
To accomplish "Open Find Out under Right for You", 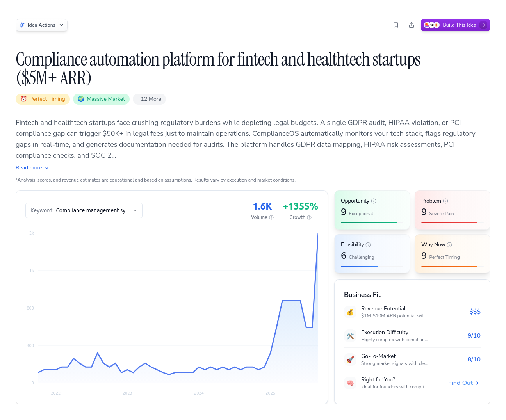I will pyautogui.click(x=463, y=383).
